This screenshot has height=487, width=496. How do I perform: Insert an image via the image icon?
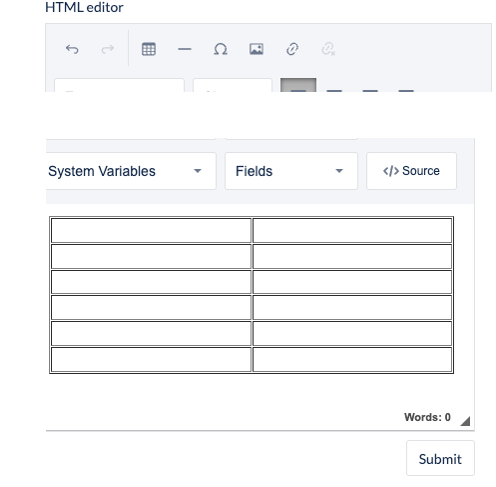coord(256,49)
